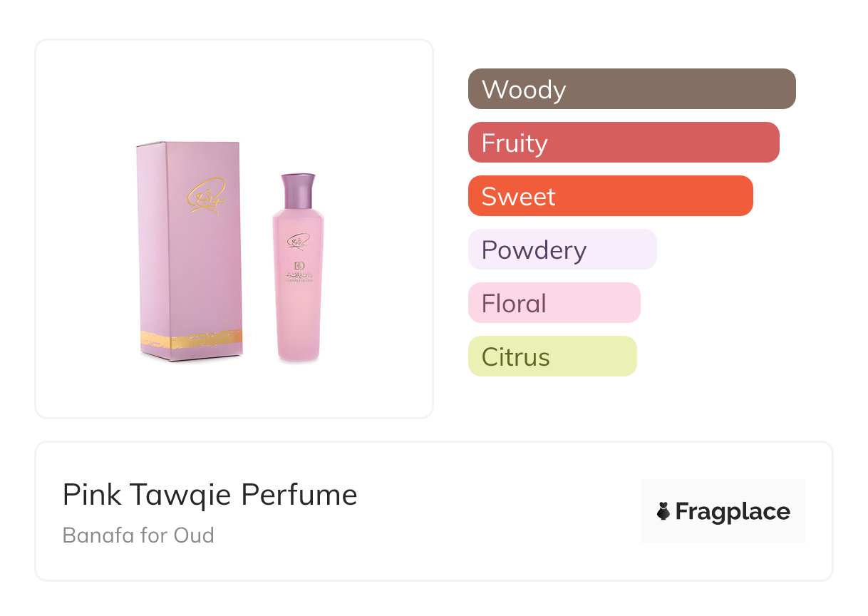The image size is (868, 616).
Task: Click the gold logo on the pink bottle
Action: 297,241
